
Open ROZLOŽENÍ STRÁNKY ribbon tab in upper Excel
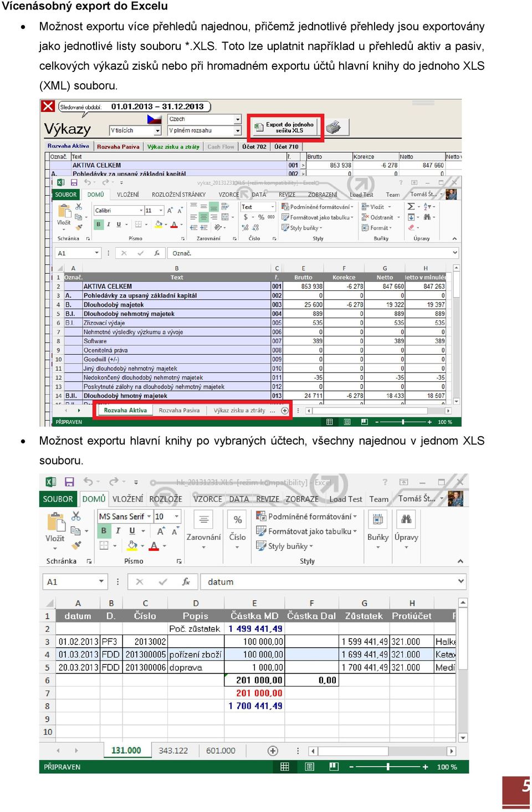(178, 195)
